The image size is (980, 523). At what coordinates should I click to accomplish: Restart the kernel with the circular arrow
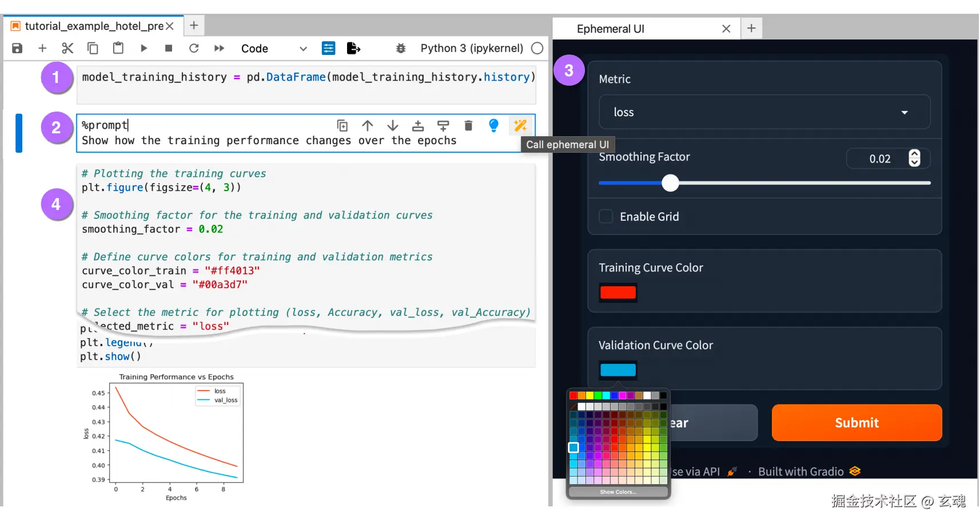click(194, 49)
